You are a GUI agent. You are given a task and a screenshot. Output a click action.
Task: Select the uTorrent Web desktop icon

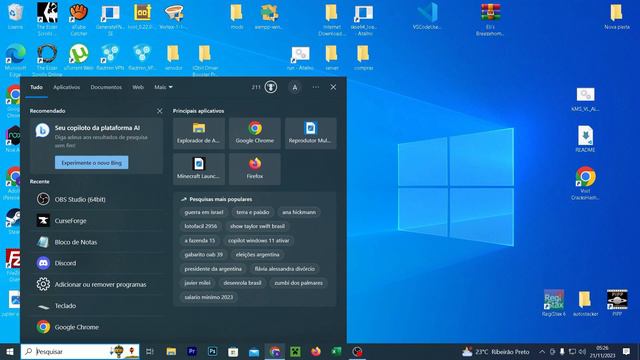pyautogui.click(x=79, y=58)
